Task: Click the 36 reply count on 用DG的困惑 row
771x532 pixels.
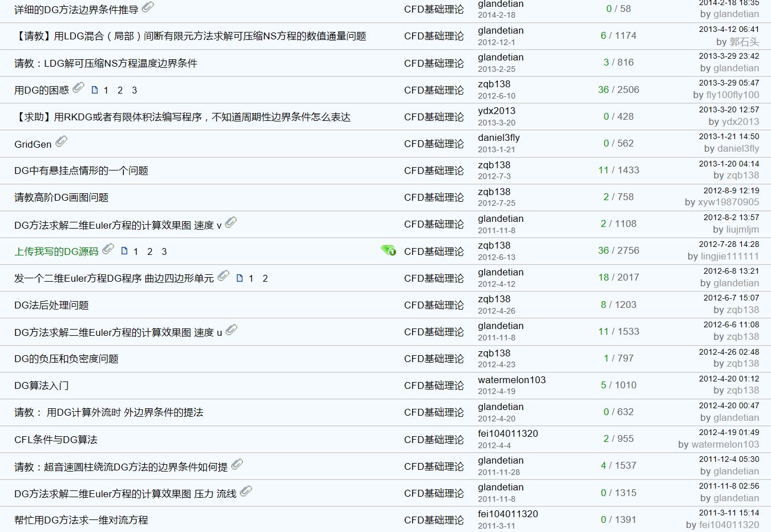Action: (603, 90)
